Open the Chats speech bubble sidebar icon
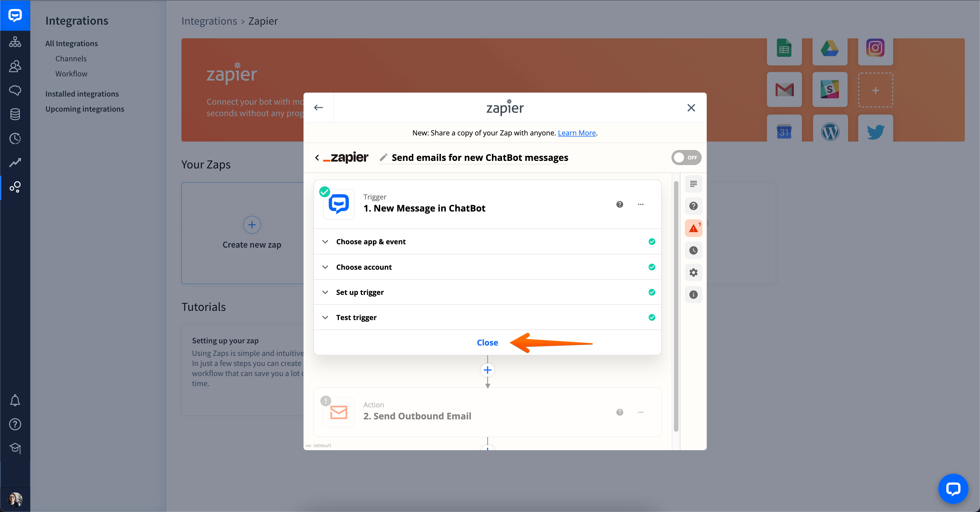 (x=15, y=90)
